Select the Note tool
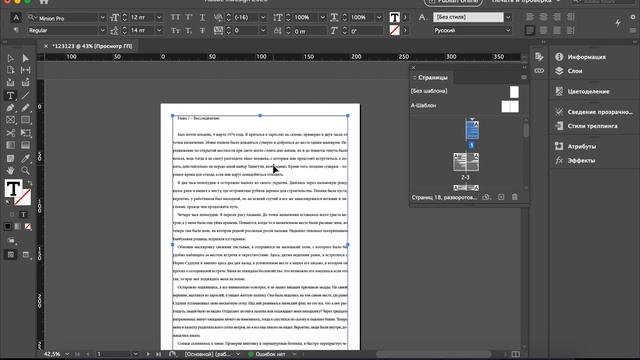The width and height of the screenshot is (640, 360). [11, 158]
